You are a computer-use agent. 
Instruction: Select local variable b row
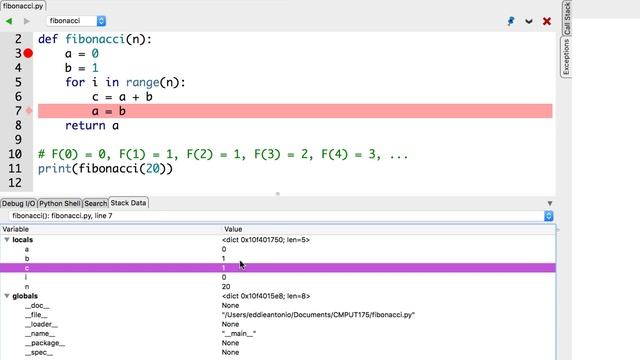(x=278, y=258)
